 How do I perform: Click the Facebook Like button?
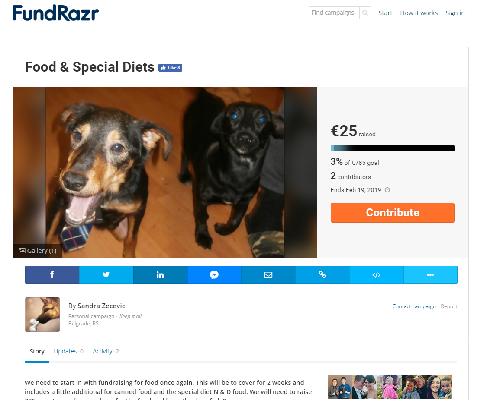point(170,68)
